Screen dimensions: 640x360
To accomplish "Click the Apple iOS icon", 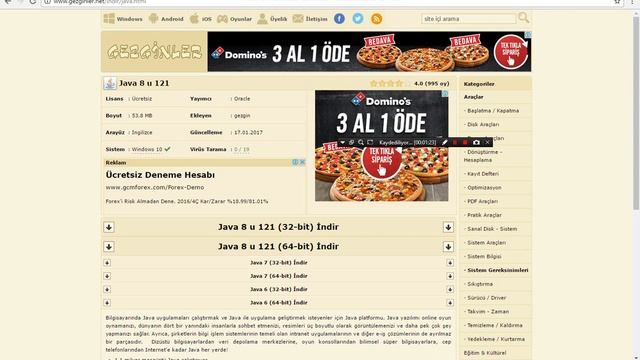I will 195,18.
